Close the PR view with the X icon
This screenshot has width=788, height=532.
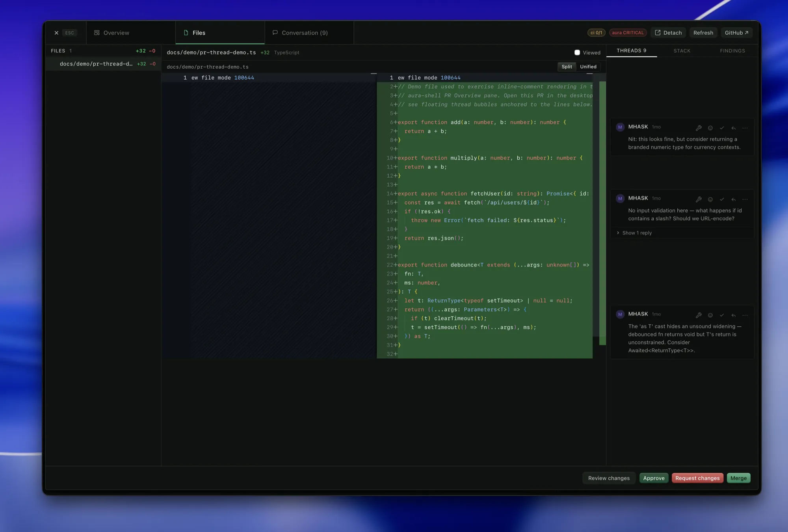click(56, 33)
